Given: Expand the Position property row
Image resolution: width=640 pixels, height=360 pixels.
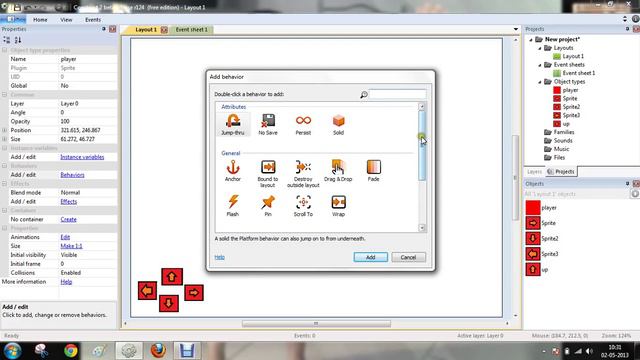Looking at the screenshot, I should [4, 130].
